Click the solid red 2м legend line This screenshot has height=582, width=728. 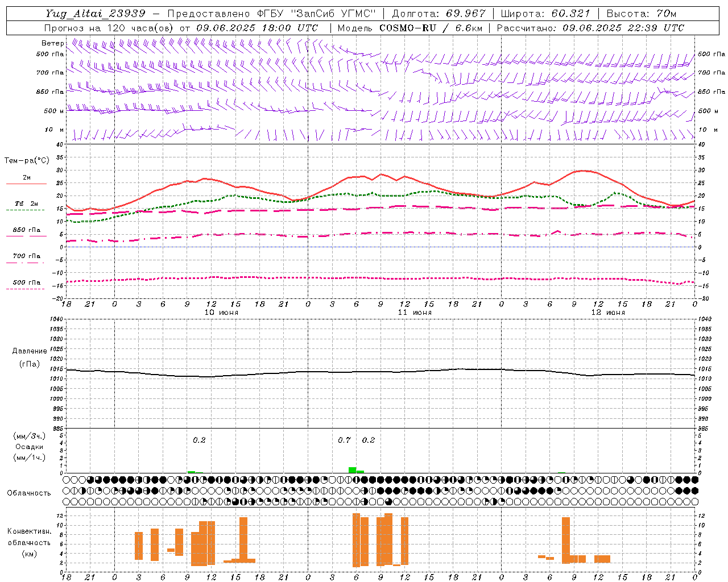point(26,184)
